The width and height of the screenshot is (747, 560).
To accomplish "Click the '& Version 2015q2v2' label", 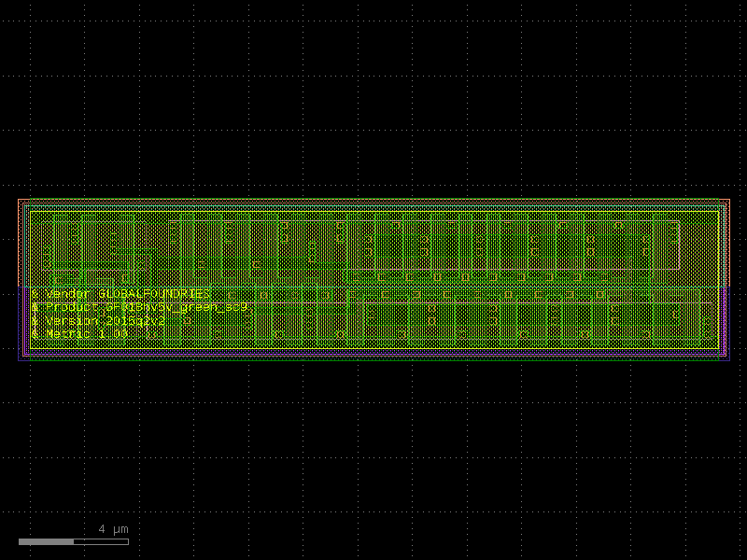I will coord(98,321).
